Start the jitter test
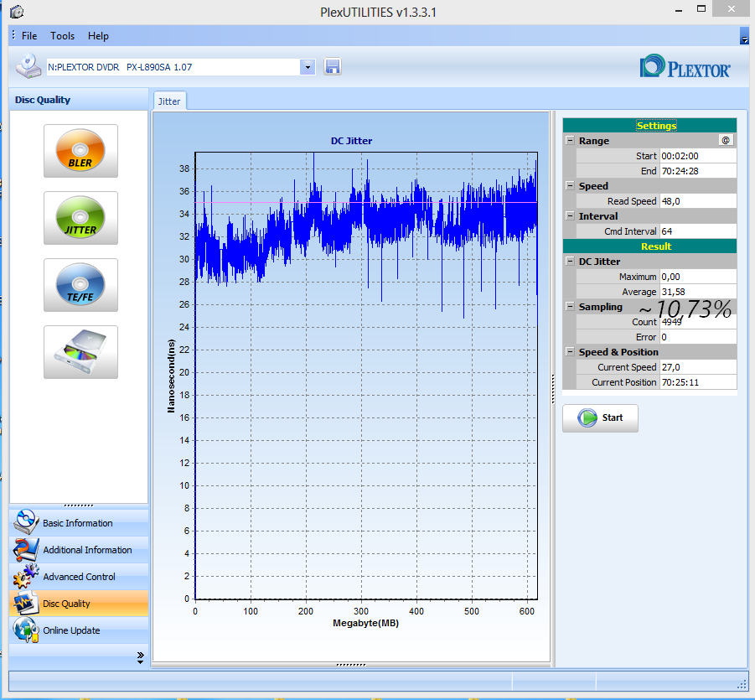The image size is (755, 700). click(600, 417)
